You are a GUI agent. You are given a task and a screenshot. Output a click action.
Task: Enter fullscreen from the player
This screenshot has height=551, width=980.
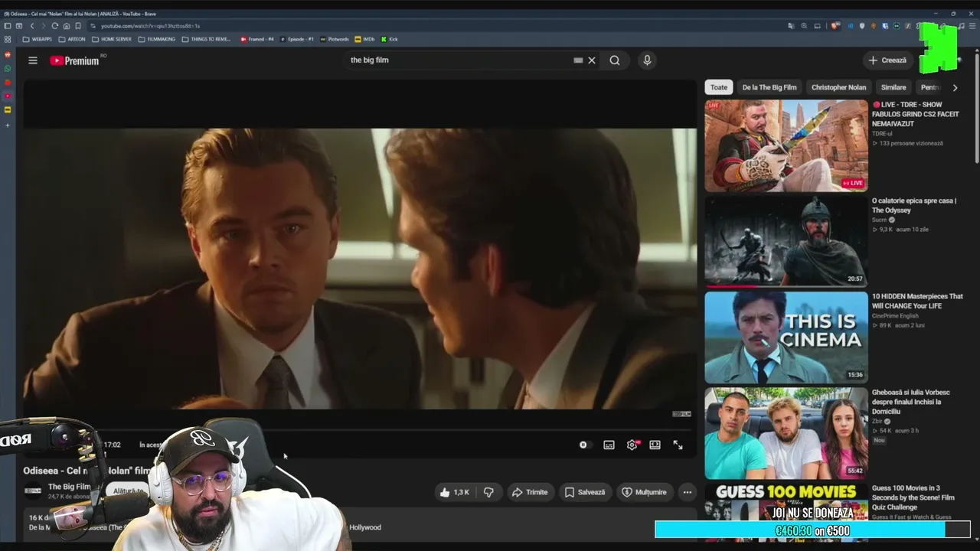click(x=678, y=445)
